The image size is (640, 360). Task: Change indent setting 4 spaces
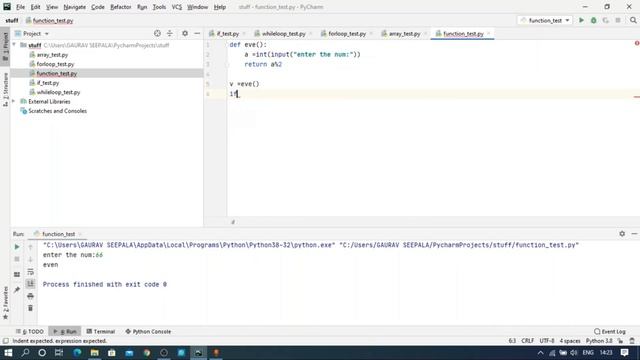(x=570, y=341)
